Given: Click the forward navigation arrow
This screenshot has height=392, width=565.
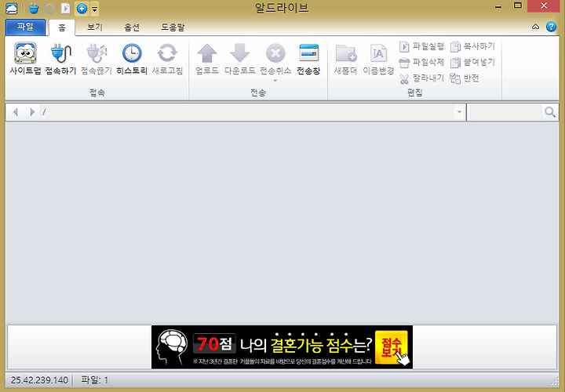Looking at the screenshot, I should 32,112.
